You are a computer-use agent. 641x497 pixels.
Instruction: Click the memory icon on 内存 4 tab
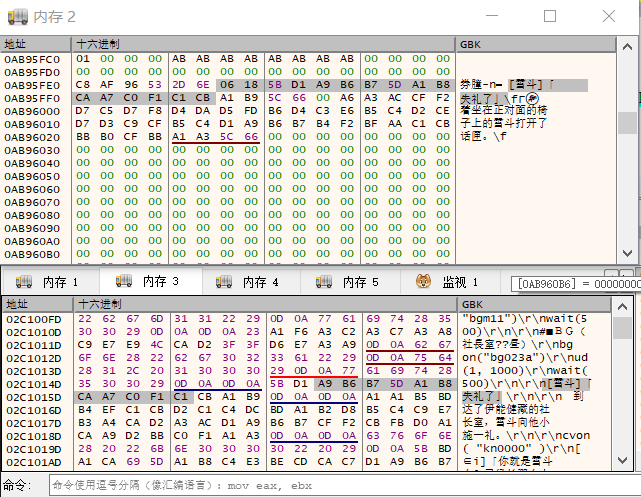click(226, 283)
